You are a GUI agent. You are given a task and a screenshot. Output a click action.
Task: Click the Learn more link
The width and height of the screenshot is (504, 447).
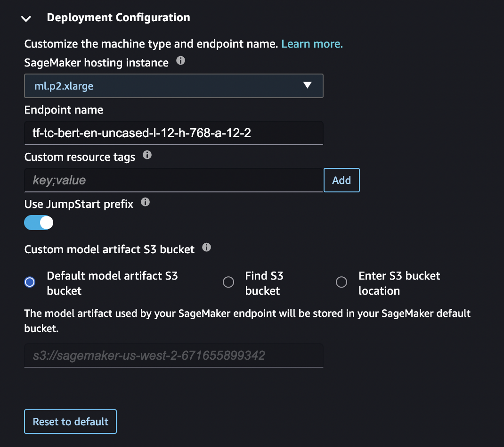pyautogui.click(x=312, y=43)
